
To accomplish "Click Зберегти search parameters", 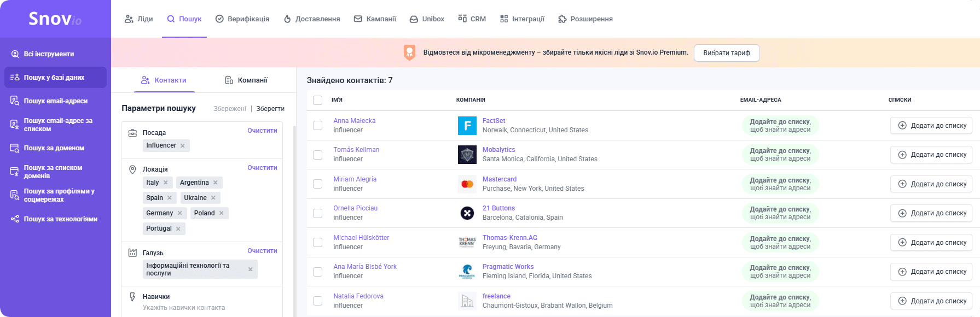I will 270,109.
